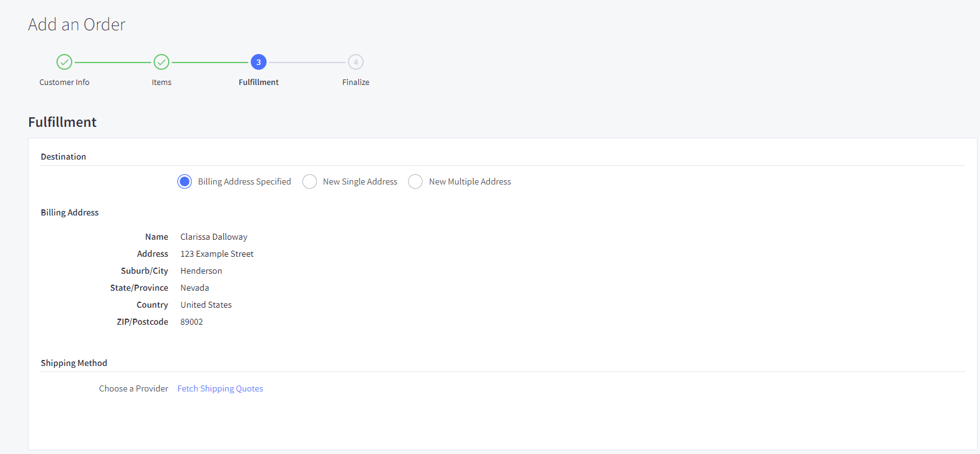
Task: Click the ZIP/Postcode field label
Action: tap(143, 322)
